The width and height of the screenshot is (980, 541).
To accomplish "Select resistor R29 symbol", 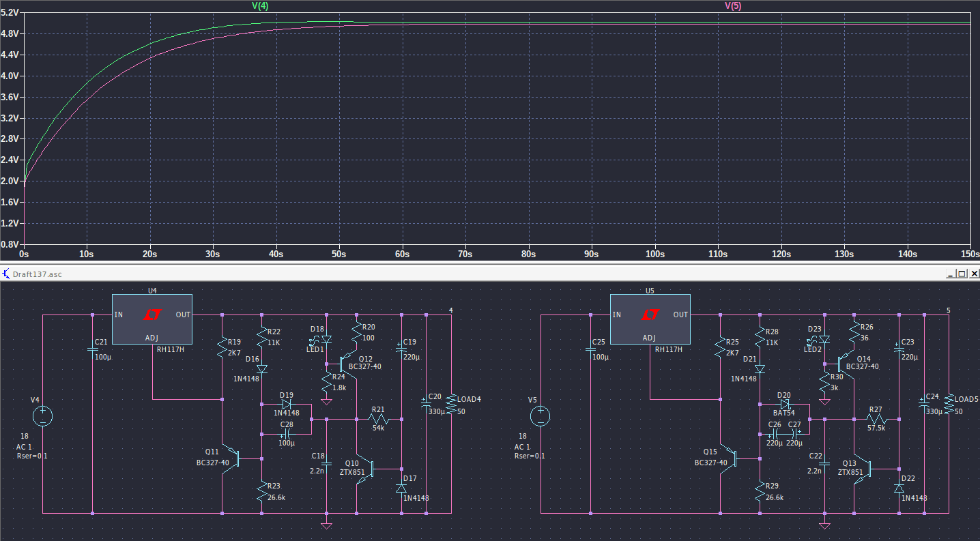I will coord(760,492).
